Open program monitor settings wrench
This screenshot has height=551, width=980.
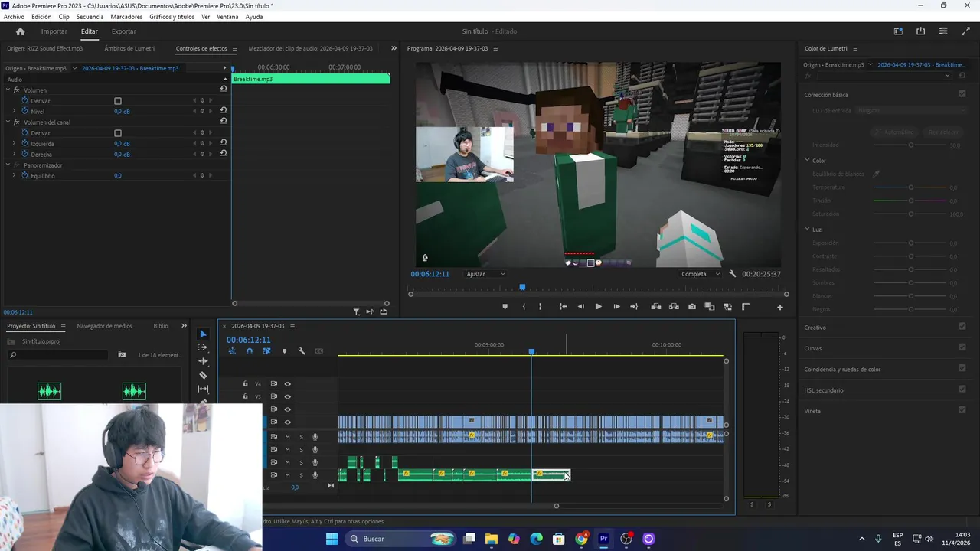(x=733, y=274)
